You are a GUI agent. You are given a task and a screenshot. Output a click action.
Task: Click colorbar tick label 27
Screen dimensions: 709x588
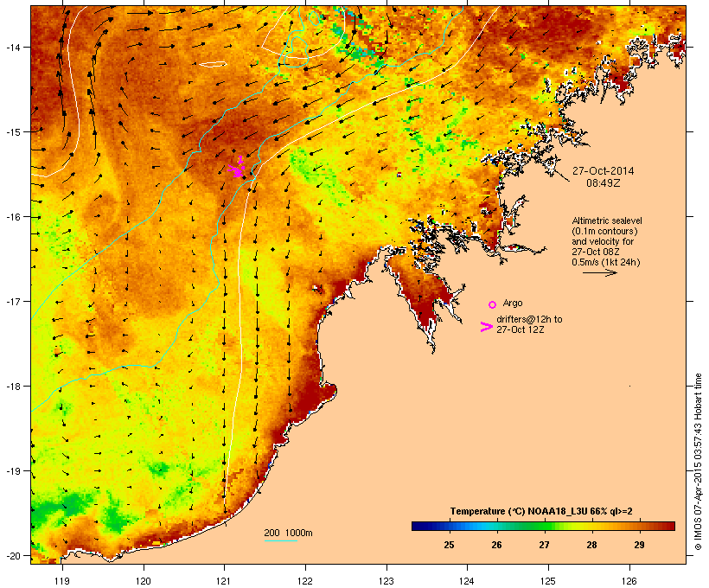544,545
